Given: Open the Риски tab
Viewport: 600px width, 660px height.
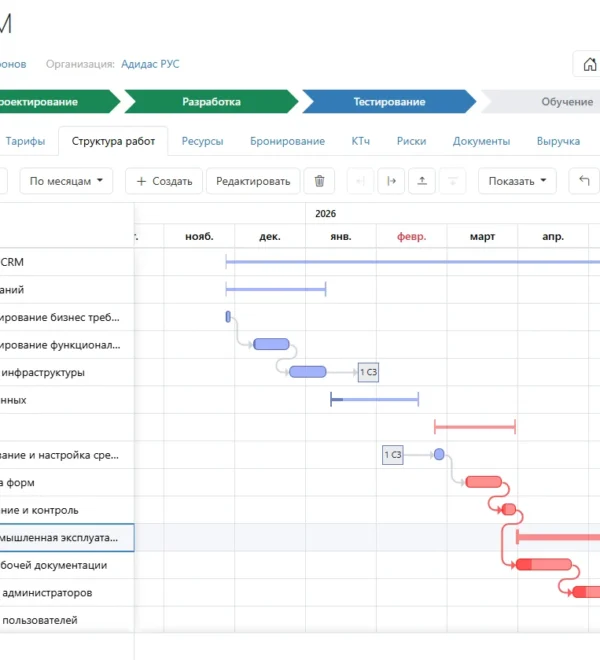Looking at the screenshot, I should 411,141.
